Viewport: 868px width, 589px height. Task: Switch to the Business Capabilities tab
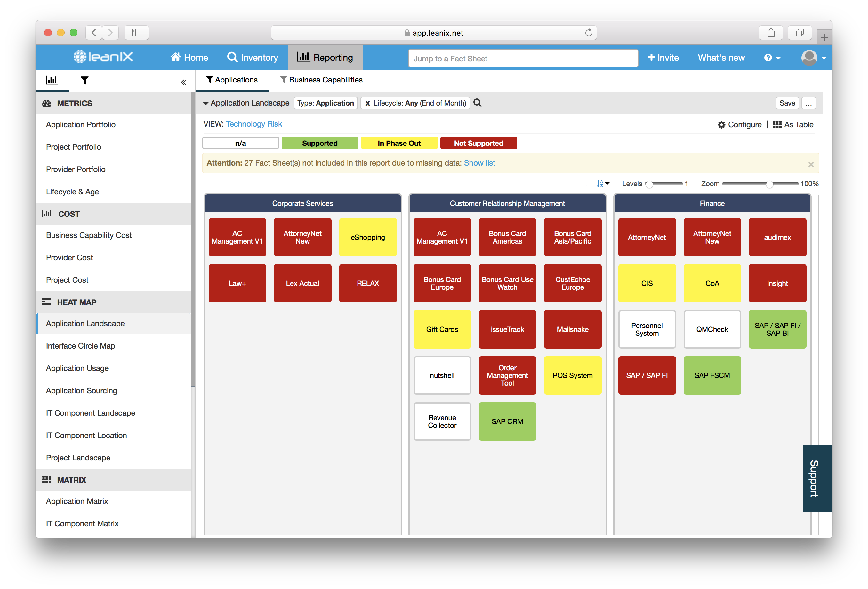point(321,80)
